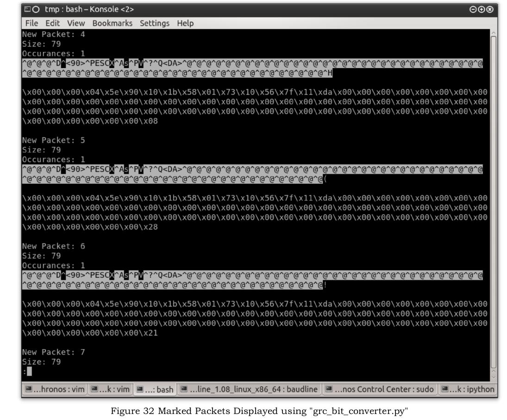Click the pager prompt cursor at bottom

[30, 371]
